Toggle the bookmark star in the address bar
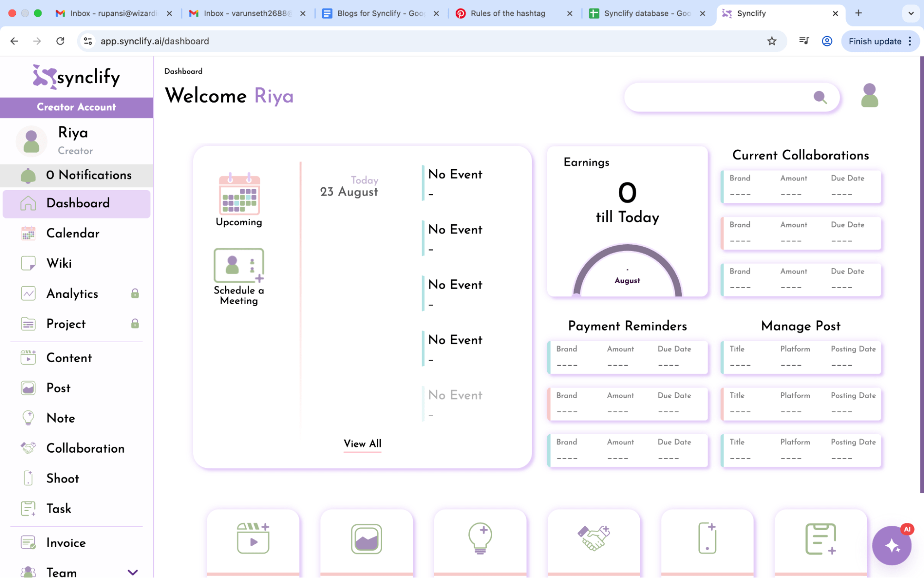 pos(772,41)
